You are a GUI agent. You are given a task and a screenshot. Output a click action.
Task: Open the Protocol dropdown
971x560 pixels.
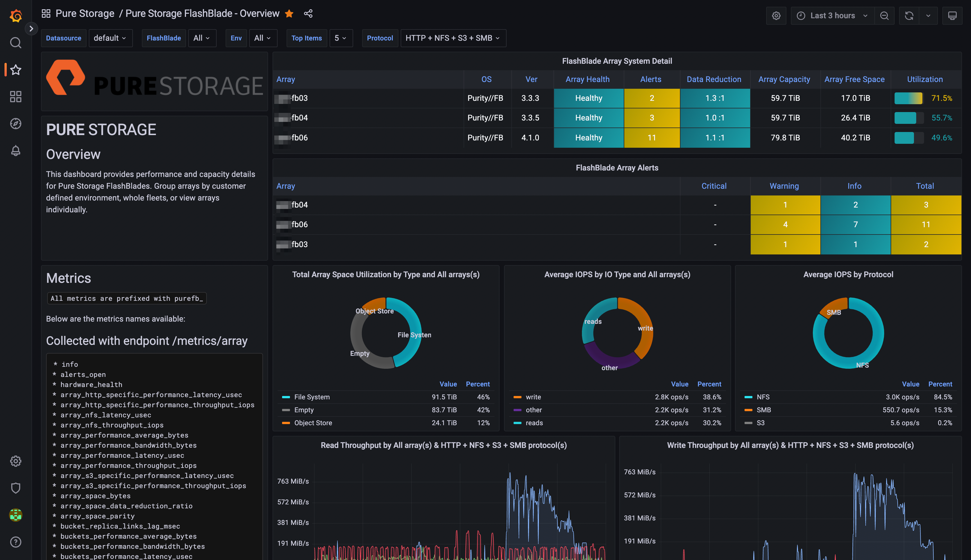click(x=453, y=38)
